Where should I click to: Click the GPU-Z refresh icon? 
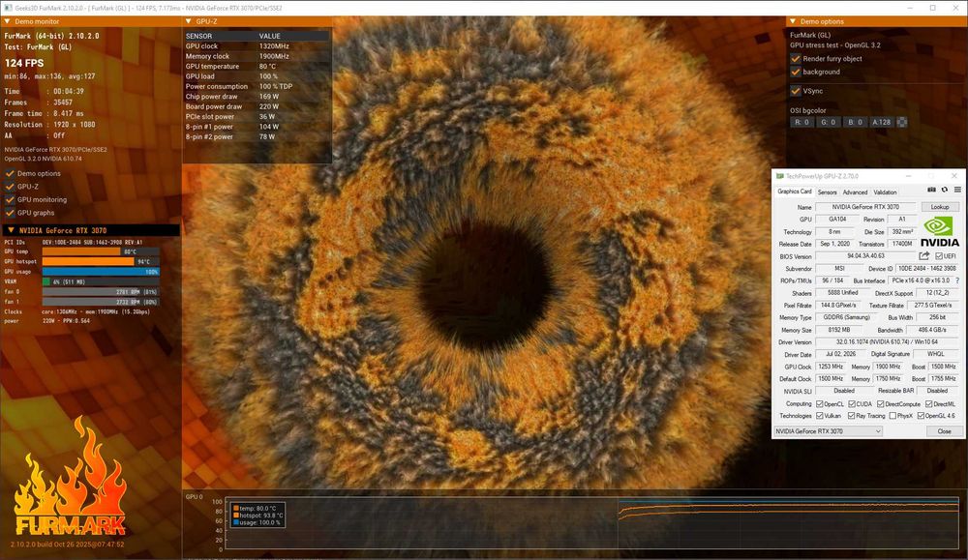pyautogui.click(x=945, y=190)
